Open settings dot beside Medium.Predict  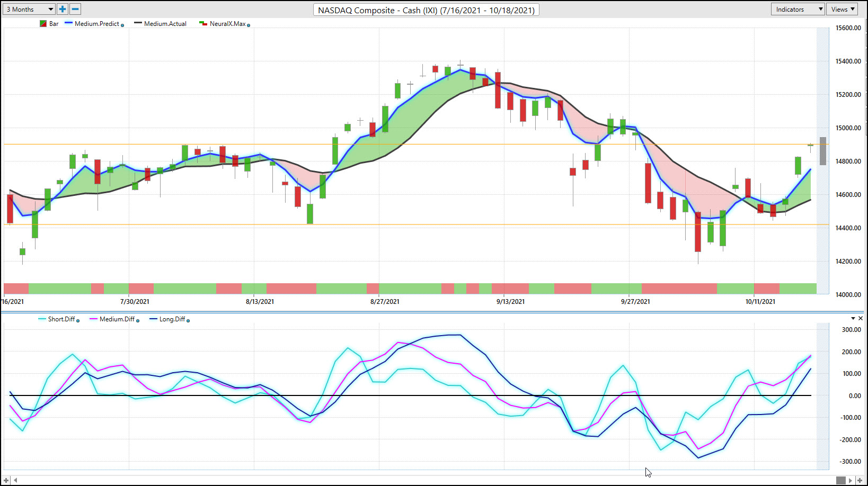tap(122, 25)
